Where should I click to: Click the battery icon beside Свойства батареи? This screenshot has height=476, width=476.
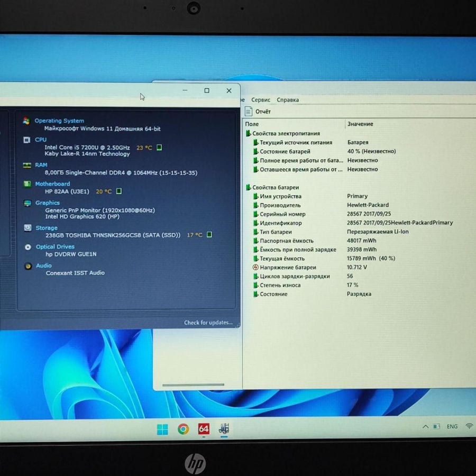pos(249,187)
